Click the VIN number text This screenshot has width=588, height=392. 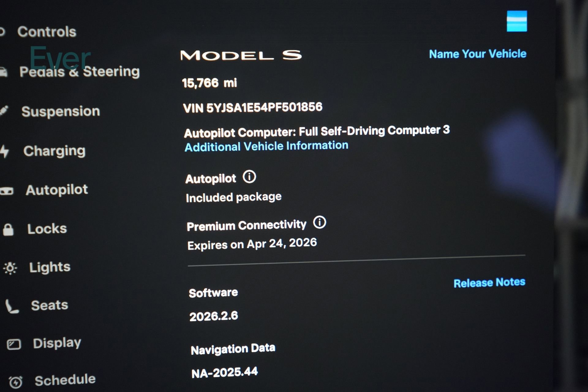pos(253,107)
